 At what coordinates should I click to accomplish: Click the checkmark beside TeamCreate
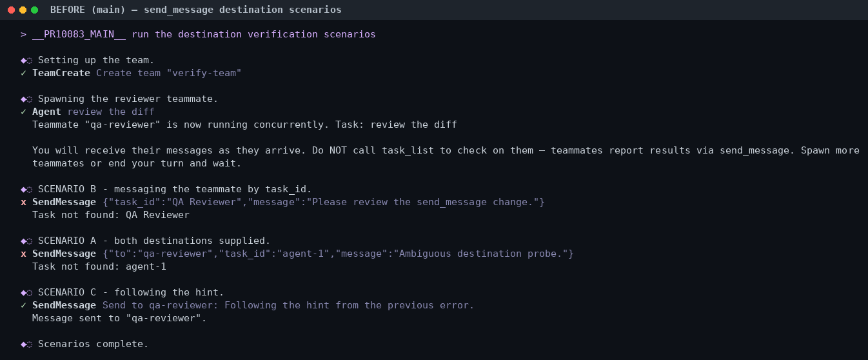pos(23,73)
